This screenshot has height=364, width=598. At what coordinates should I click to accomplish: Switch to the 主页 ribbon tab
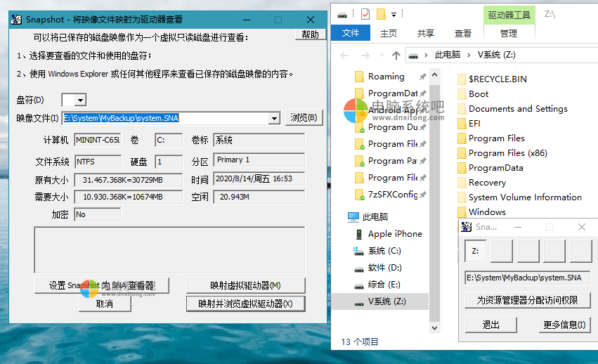click(x=388, y=34)
